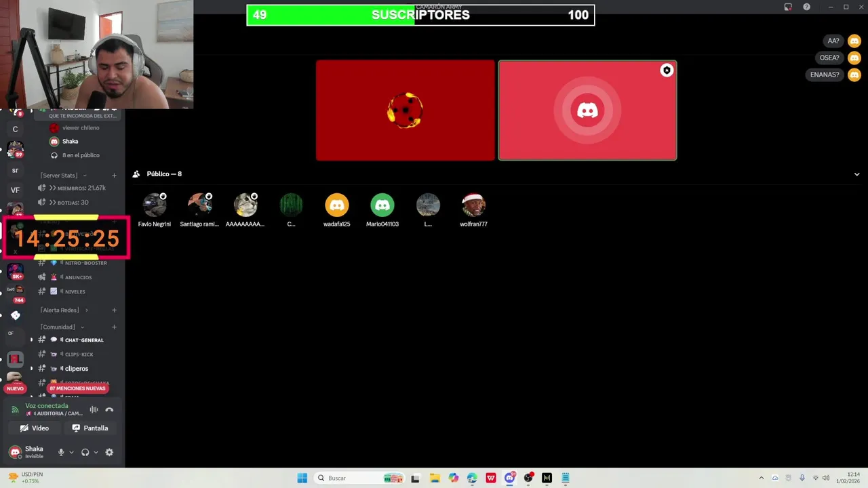Show hidden system tray icons
The height and width of the screenshot is (488, 868).
tap(761, 478)
